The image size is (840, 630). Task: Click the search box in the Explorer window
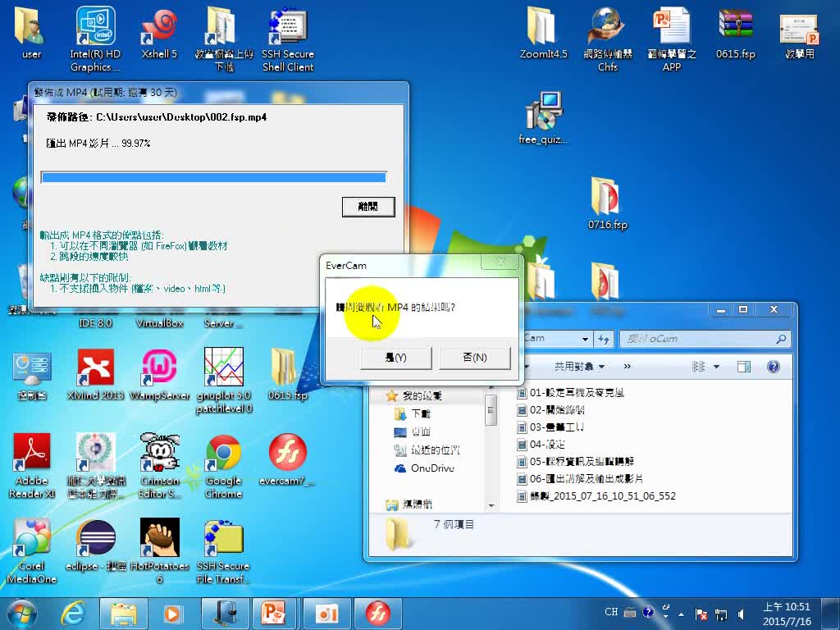[705, 339]
